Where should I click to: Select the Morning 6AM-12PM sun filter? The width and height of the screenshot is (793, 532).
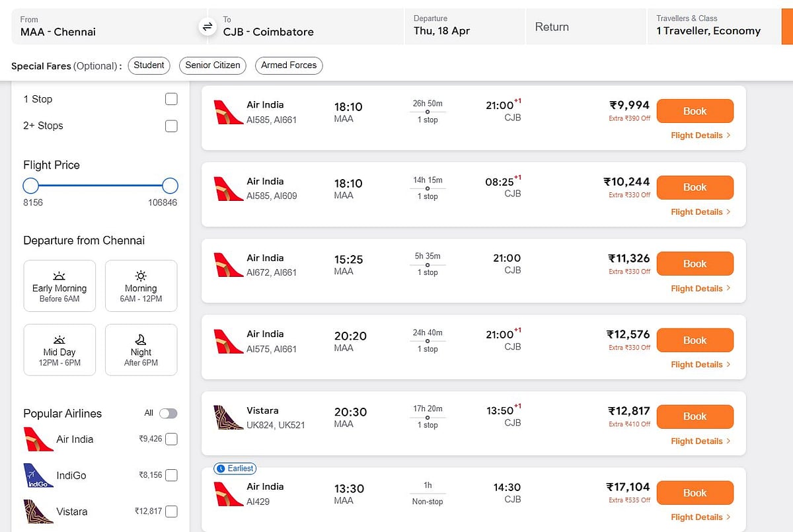pyautogui.click(x=141, y=285)
